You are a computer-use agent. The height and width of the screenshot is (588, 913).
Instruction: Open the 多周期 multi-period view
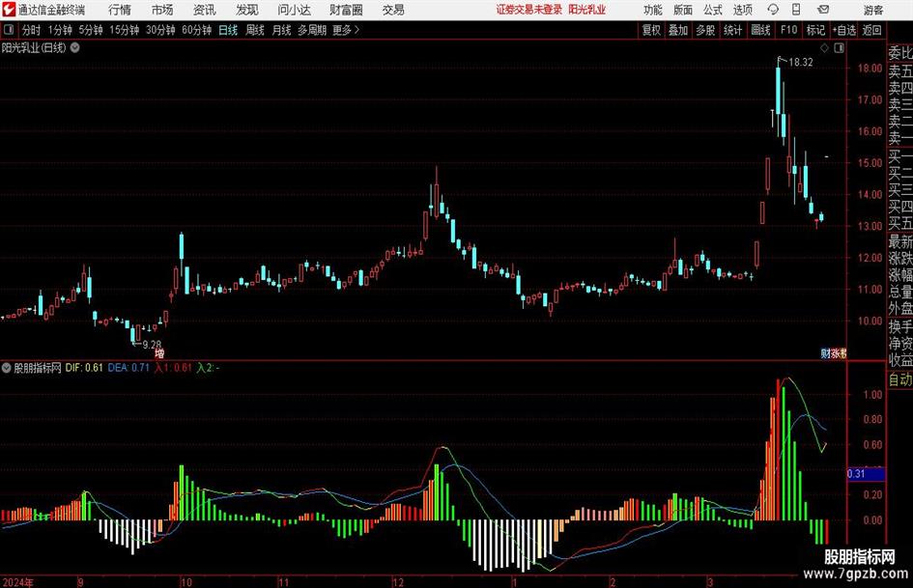pyautogui.click(x=312, y=30)
